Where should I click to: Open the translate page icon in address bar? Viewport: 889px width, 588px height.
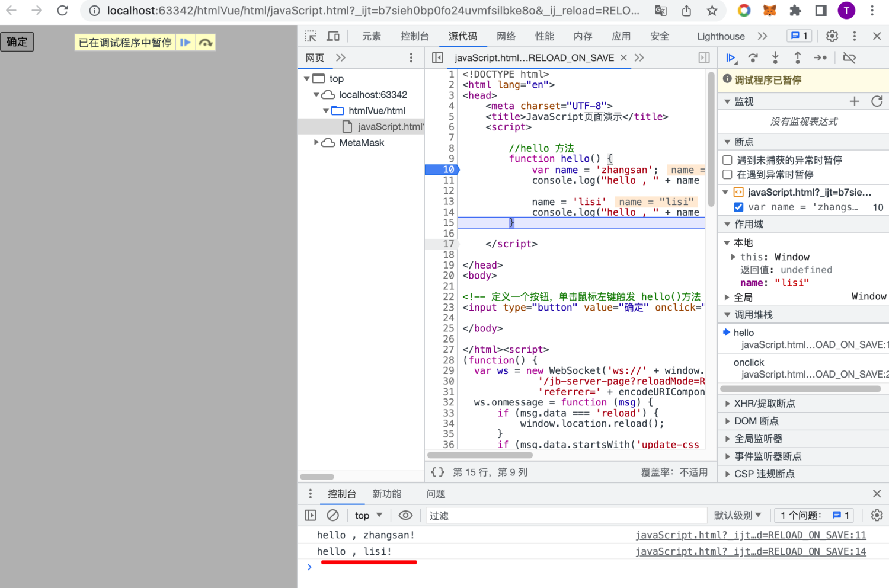660,10
